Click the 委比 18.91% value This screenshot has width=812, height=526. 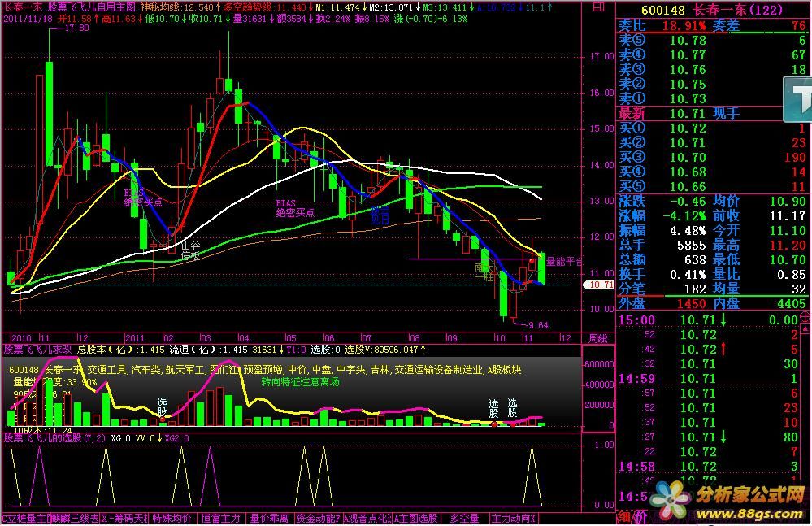click(x=684, y=25)
